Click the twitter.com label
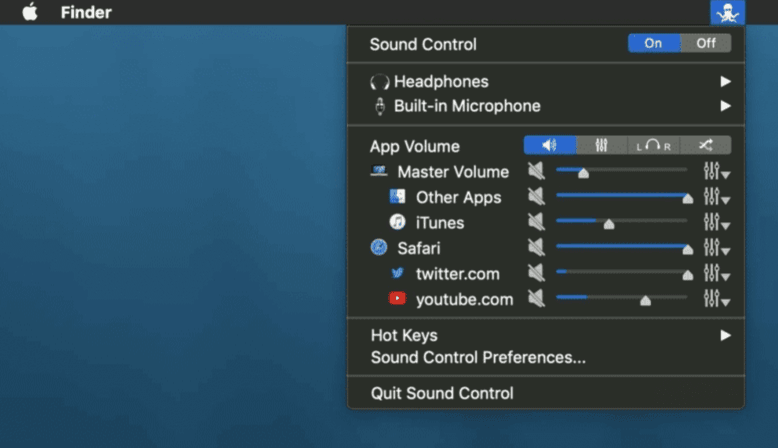This screenshot has width=778, height=448. pos(457,274)
